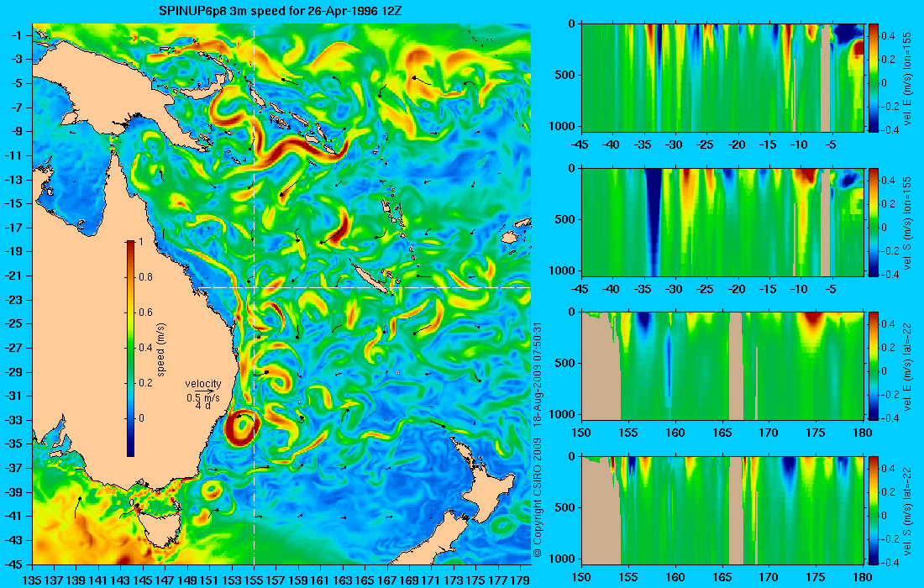Click the "-35" tick under the vel. E lon=155 panel

click(643, 144)
